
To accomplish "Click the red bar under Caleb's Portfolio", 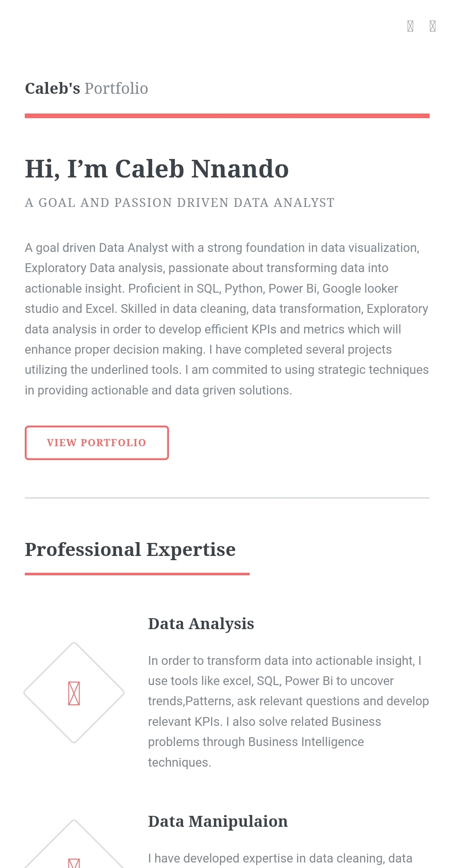I will 227,116.
